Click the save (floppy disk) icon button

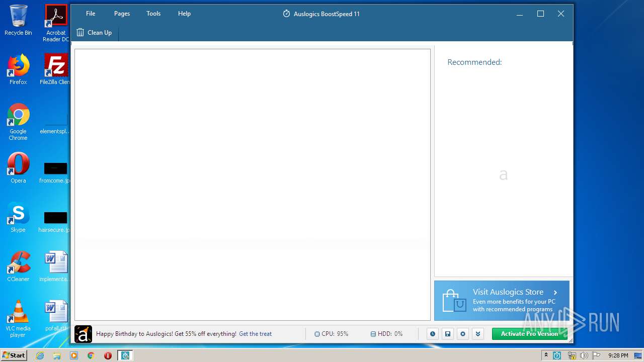(448, 334)
